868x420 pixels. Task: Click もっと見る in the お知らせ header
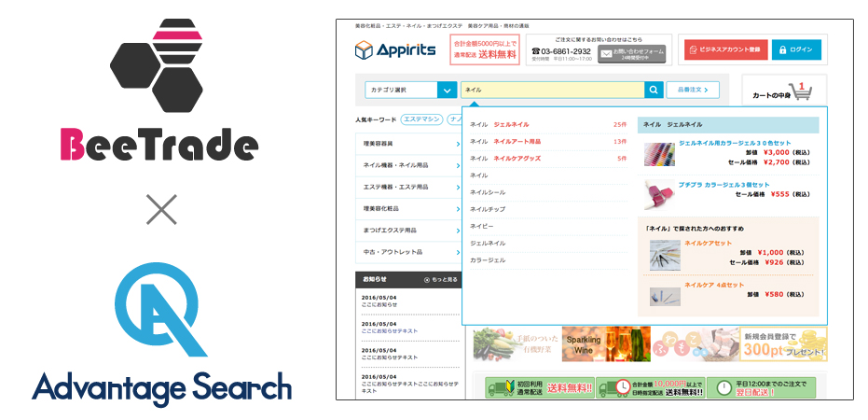pos(441,280)
